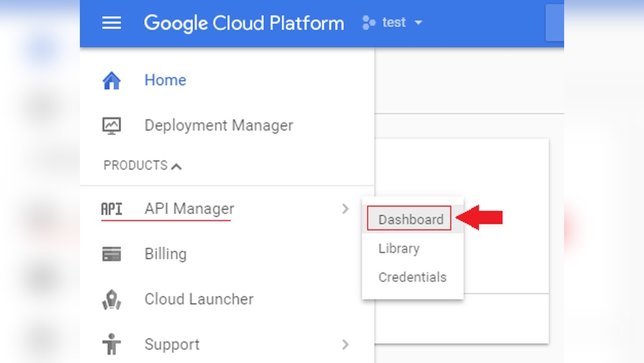This screenshot has height=363, width=644.
Task: Choose Dashboard in the API Manager submenu
Action: (x=411, y=219)
